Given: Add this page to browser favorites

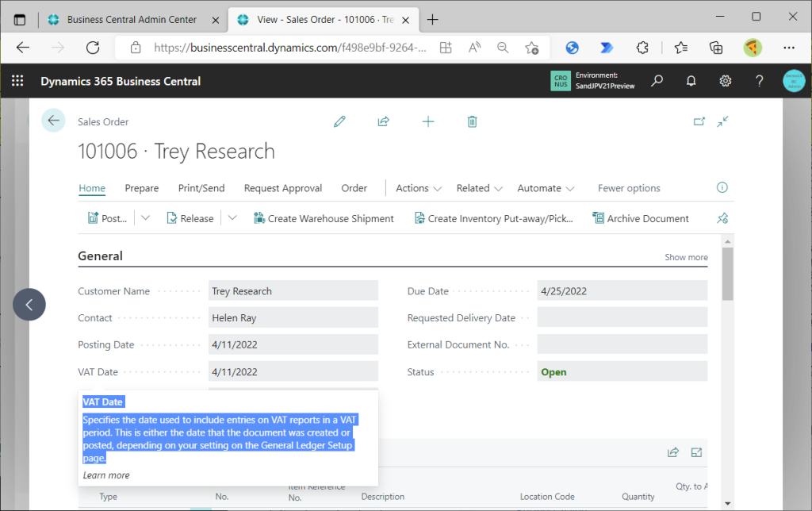Looking at the screenshot, I should pos(532,48).
